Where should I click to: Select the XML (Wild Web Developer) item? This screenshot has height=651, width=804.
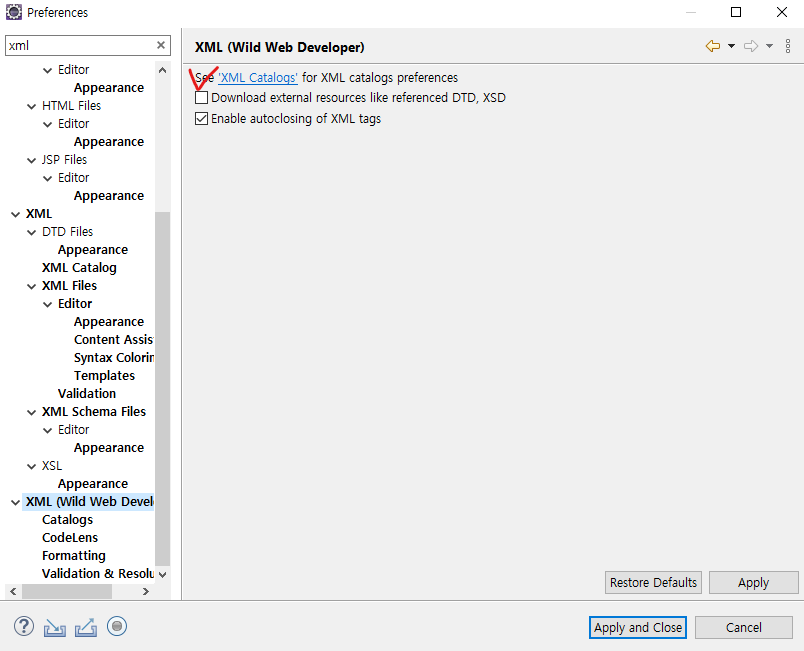coord(89,502)
